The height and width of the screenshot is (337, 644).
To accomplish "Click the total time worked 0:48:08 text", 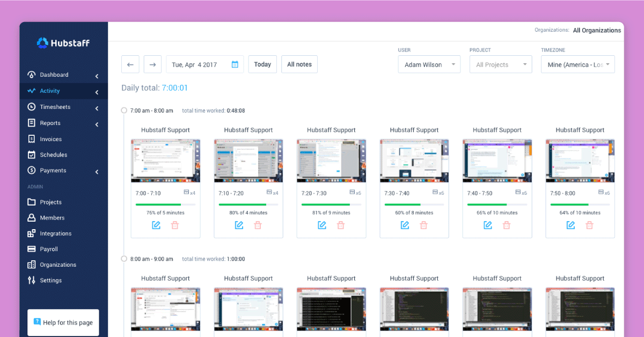I will (x=214, y=111).
